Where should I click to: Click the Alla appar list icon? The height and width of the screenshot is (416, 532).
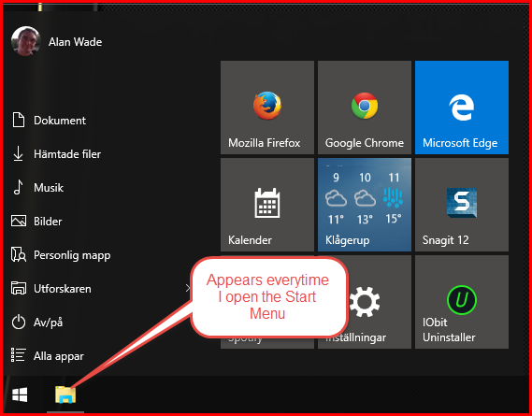point(18,355)
